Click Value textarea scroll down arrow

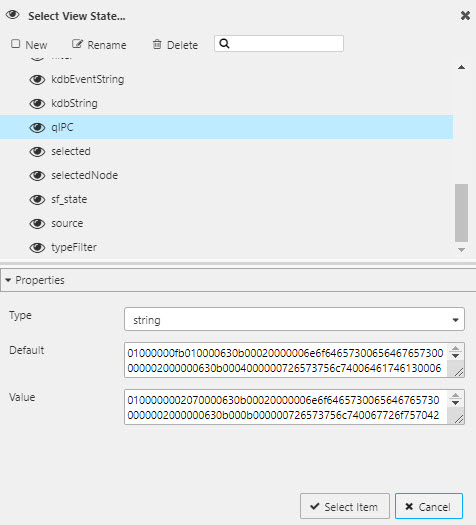pos(456,402)
